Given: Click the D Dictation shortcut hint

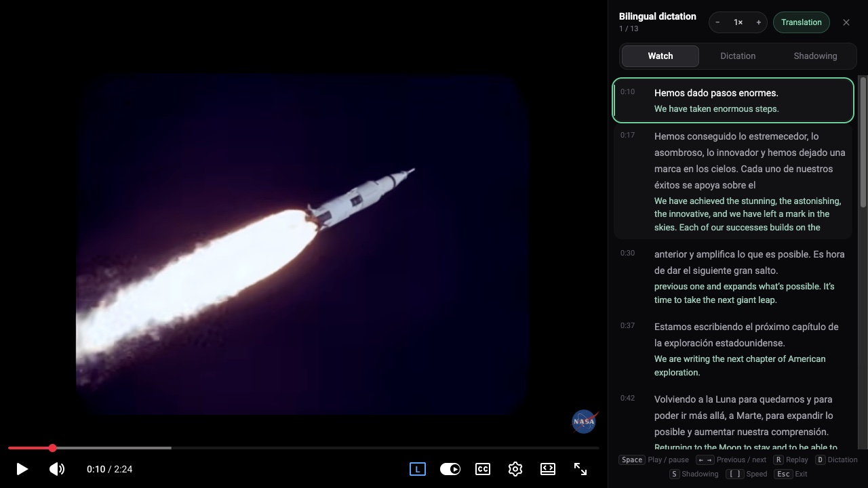Looking at the screenshot, I should [x=836, y=460].
